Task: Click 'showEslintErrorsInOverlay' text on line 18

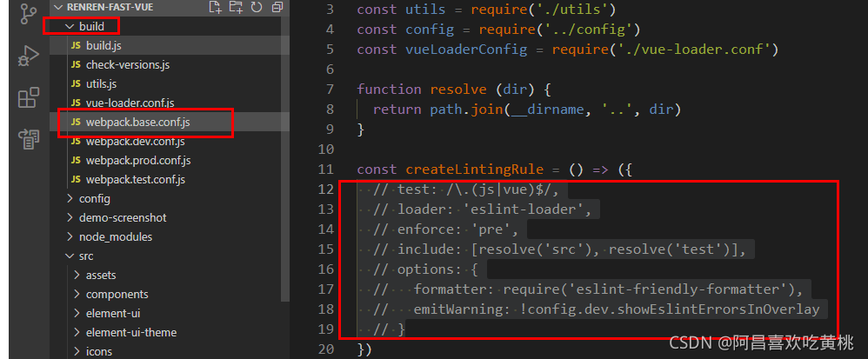Action: tap(718, 309)
